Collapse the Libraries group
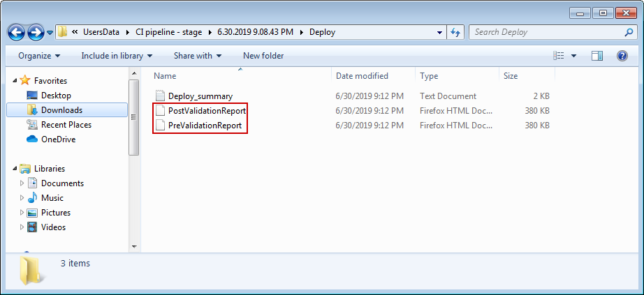The image size is (644, 295). tap(15, 169)
